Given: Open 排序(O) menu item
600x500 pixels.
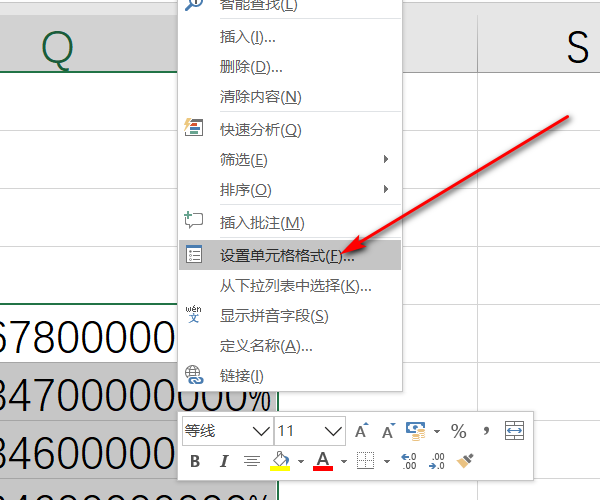Looking at the screenshot, I should (290, 189).
